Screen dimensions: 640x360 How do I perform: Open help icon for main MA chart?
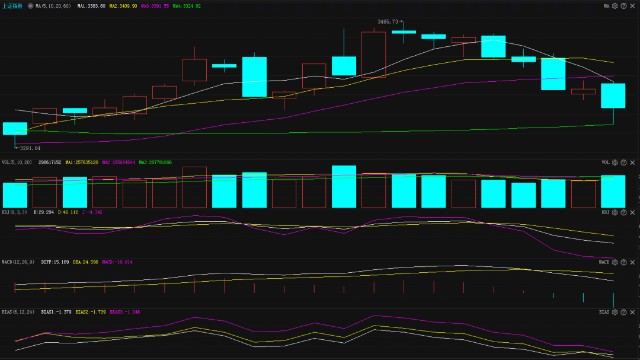coord(624,6)
